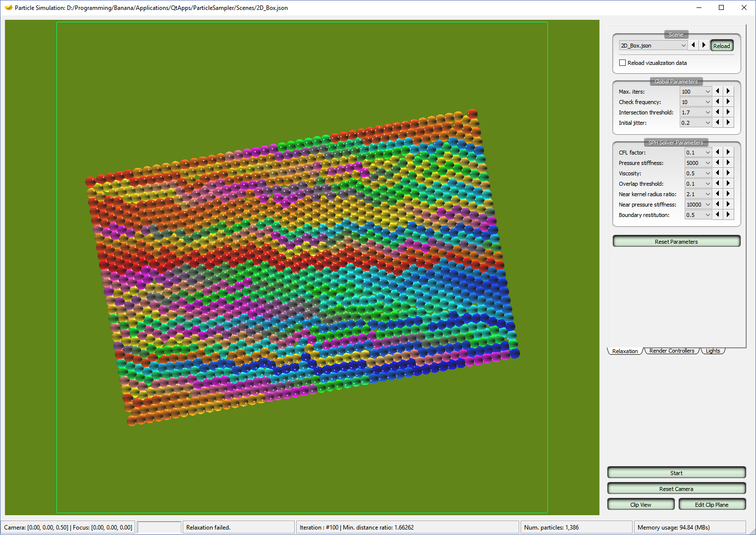Open Pressure stiffness dropdown showing 5000
This screenshot has width=756, height=535.
698,163
